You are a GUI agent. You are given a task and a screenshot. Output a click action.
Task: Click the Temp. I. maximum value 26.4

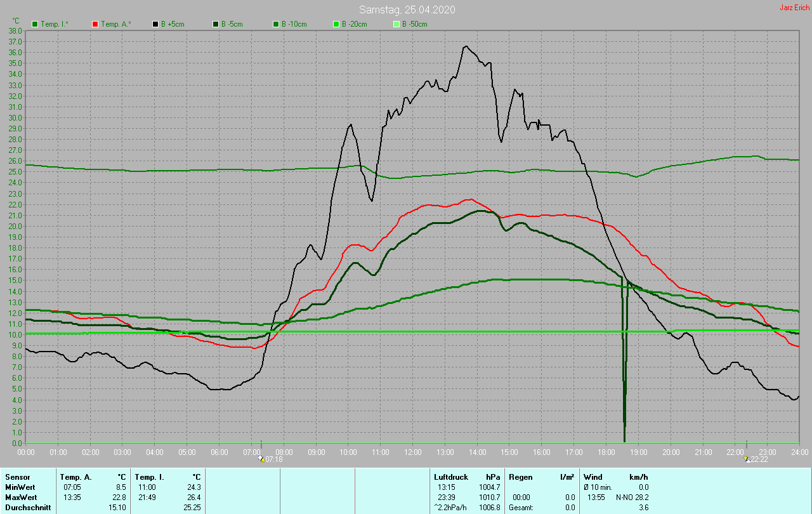point(193,497)
